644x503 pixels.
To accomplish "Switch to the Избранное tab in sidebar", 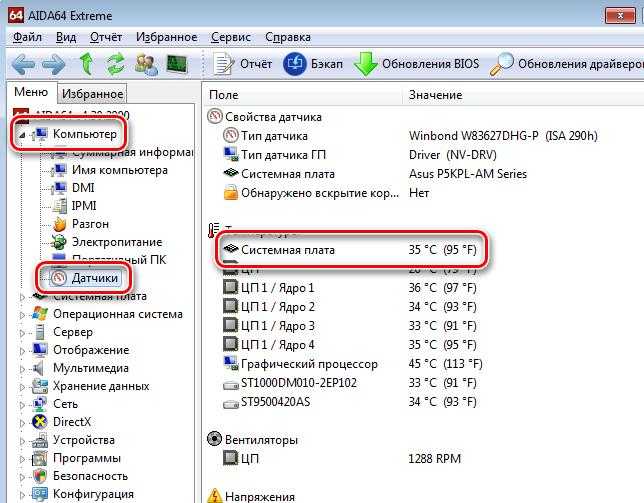I will coord(92,94).
